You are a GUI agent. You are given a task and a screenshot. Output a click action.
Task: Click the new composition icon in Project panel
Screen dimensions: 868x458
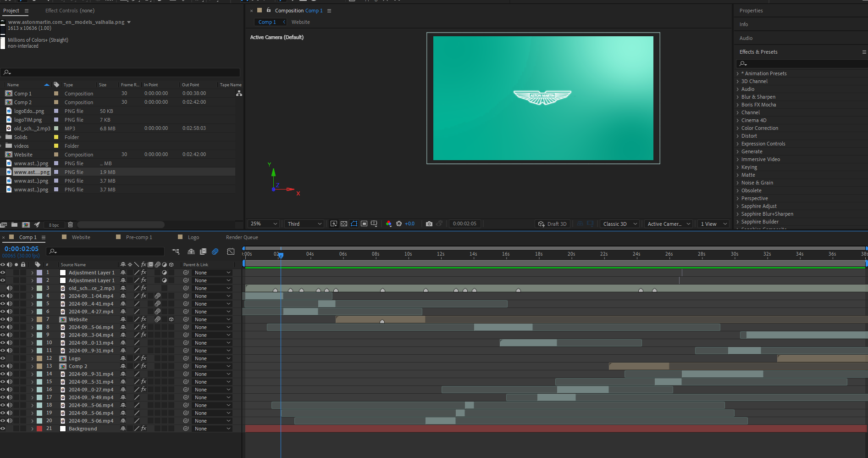click(26, 225)
